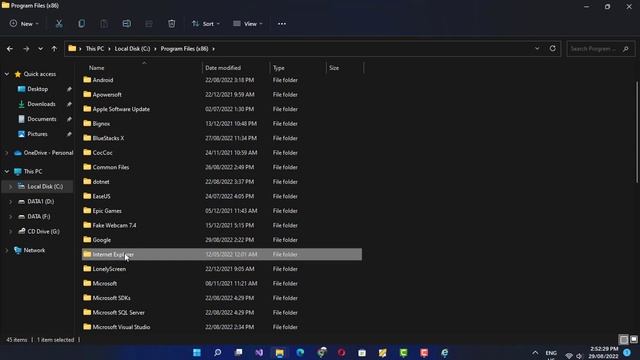Select Pictures in Quick access

click(x=37, y=134)
